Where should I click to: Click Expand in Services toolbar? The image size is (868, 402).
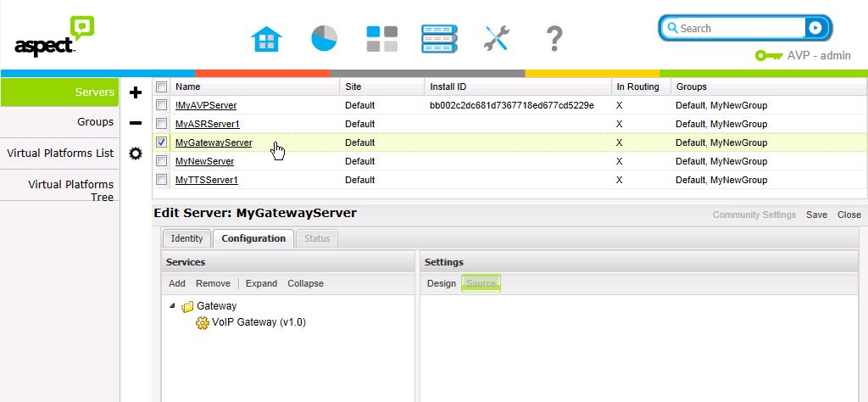tap(261, 283)
